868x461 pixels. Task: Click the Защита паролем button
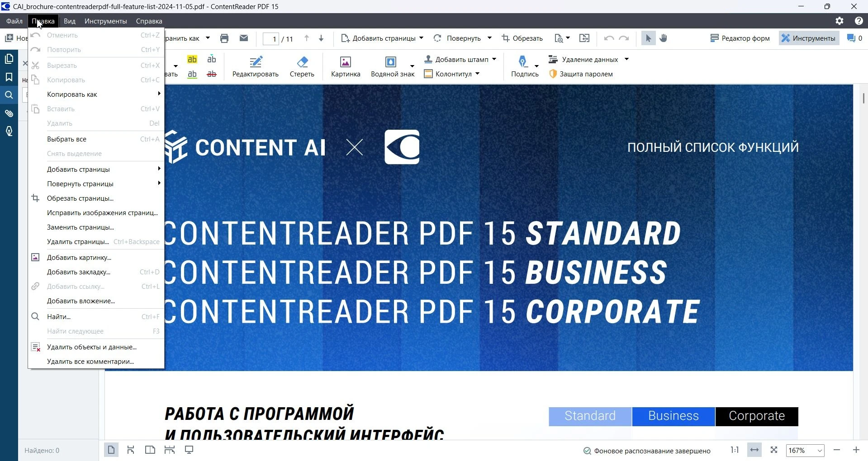coord(581,74)
